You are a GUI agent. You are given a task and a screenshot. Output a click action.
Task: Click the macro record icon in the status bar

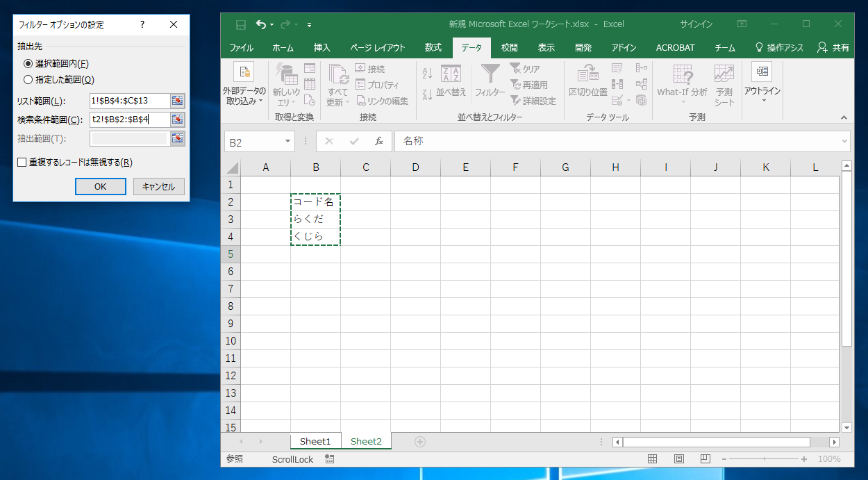[x=330, y=459]
